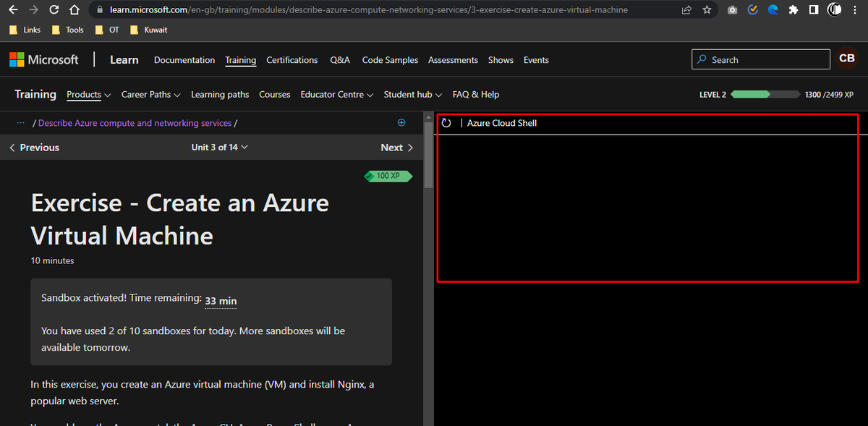Go to the Next unit

coord(397,148)
